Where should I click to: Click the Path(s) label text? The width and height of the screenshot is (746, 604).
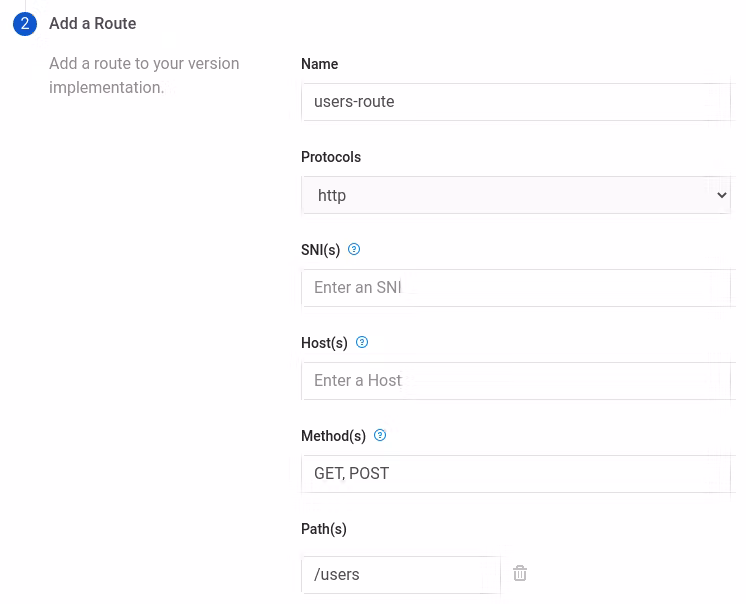click(324, 529)
